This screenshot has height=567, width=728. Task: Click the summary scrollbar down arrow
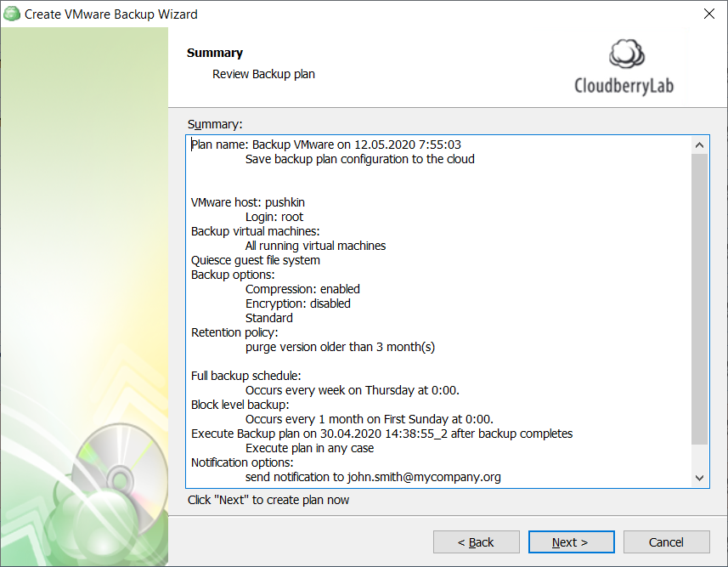(700, 478)
